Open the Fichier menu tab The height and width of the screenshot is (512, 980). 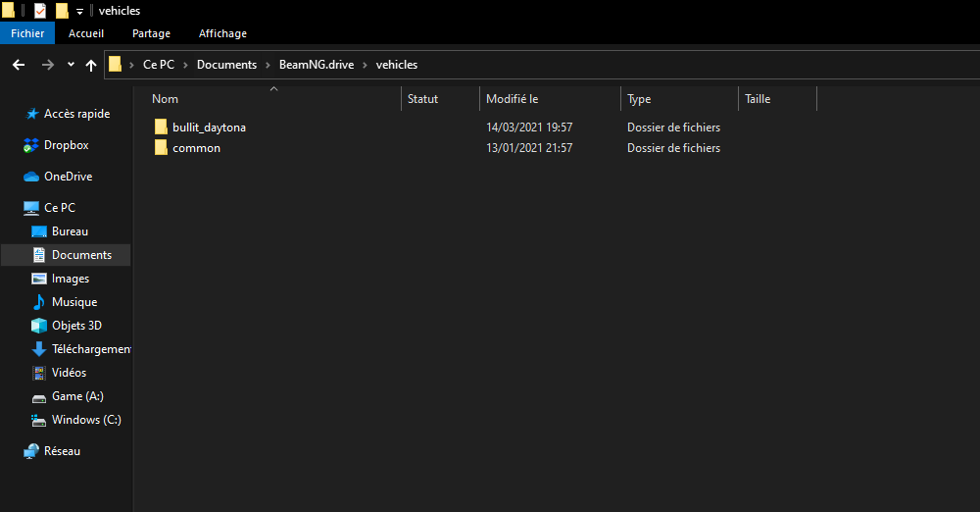pyautogui.click(x=27, y=33)
